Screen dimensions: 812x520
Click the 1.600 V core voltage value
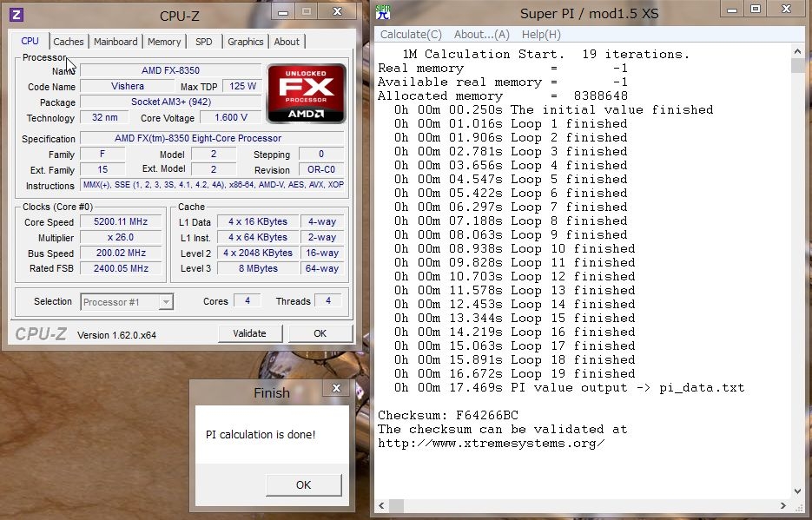click(230, 117)
